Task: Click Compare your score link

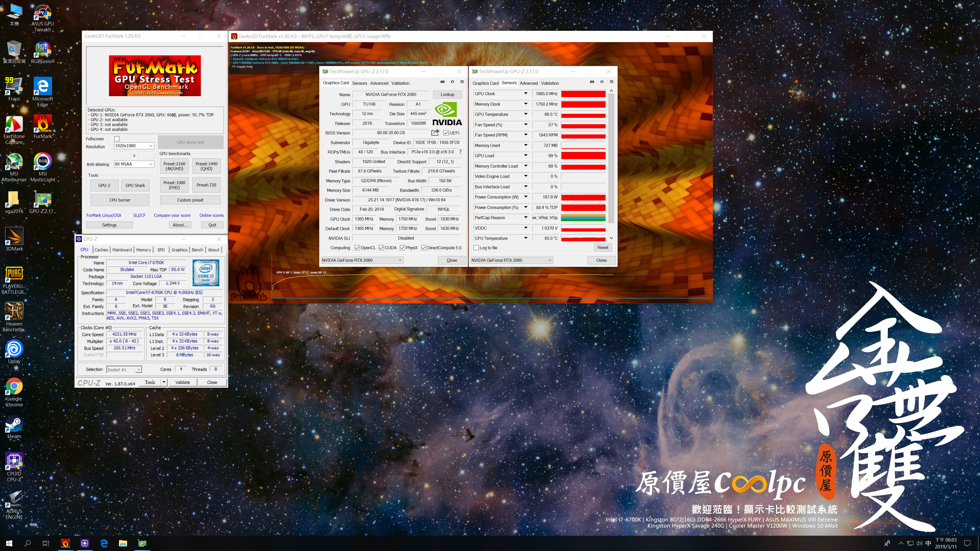Action: tap(172, 215)
